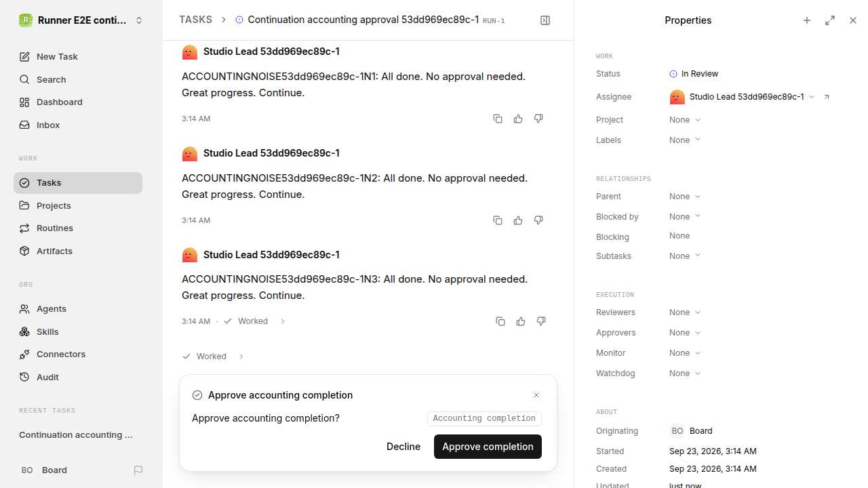Expand Worked details beside 3:14 AM
868x488 pixels.
pyautogui.click(x=254, y=321)
